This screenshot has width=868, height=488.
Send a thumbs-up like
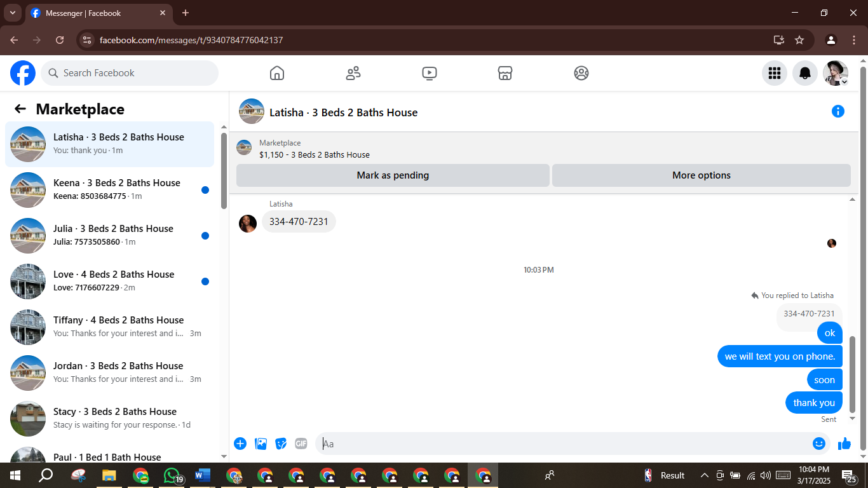tap(844, 444)
